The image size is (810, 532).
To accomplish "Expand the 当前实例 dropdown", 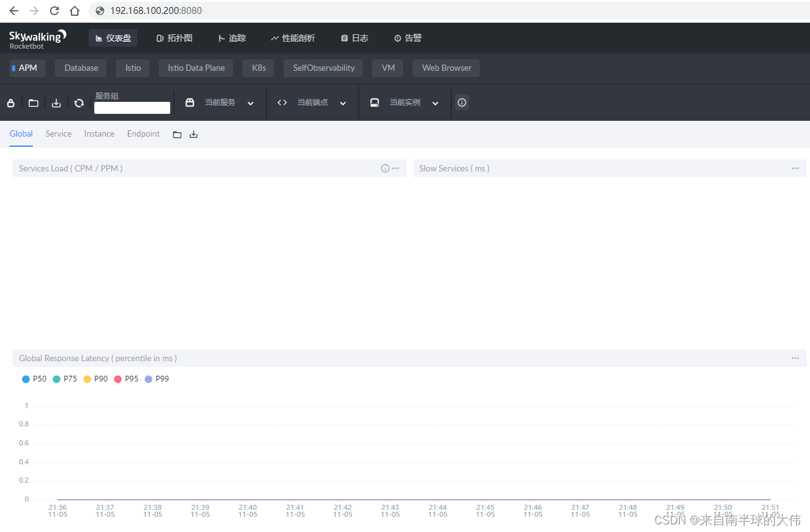I will coord(435,102).
